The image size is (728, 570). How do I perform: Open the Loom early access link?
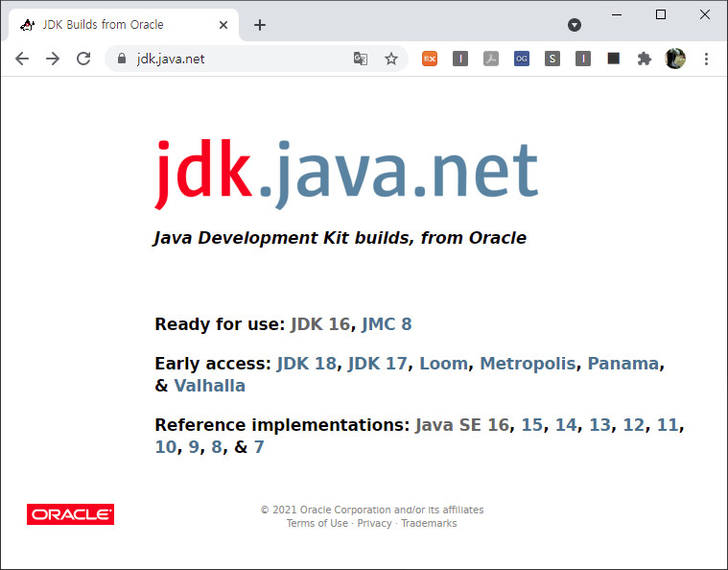coord(443,364)
